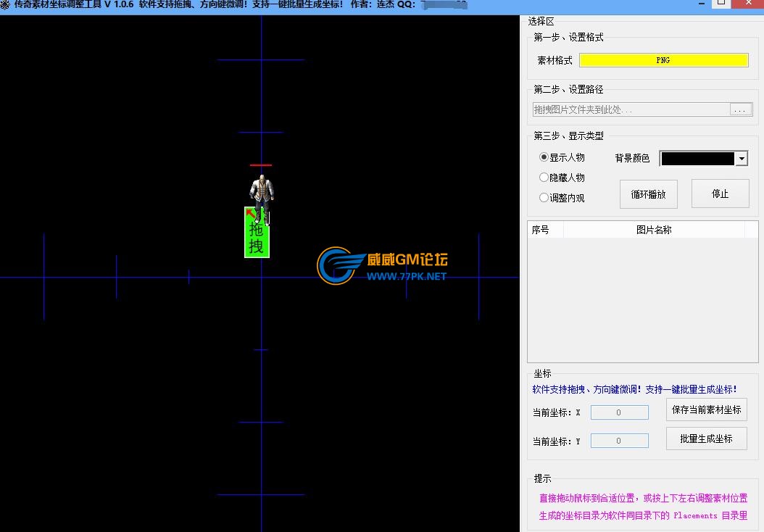Click the 当前坐标 X value field

click(619, 412)
